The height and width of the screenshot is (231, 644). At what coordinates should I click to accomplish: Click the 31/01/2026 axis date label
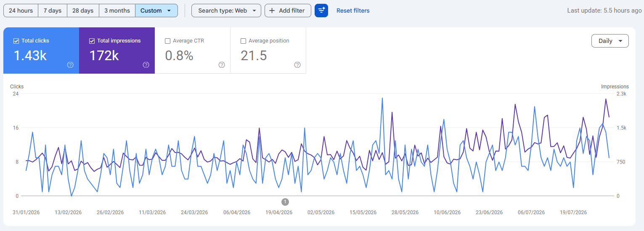click(x=26, y=212)
